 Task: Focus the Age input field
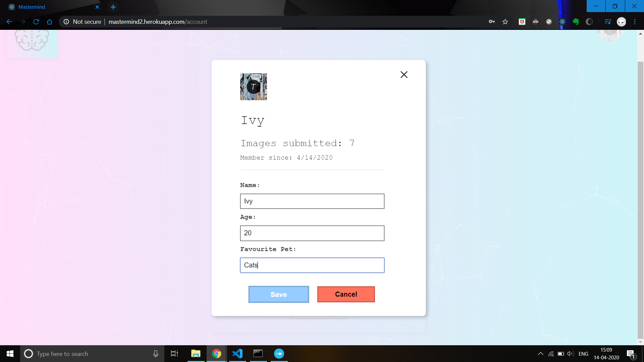pyautogui.click(x=312, y=233)
